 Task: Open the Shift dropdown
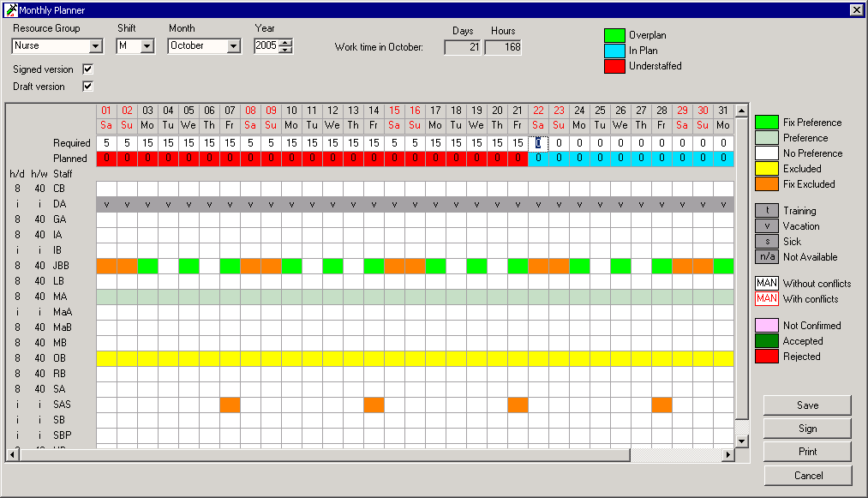147,46
